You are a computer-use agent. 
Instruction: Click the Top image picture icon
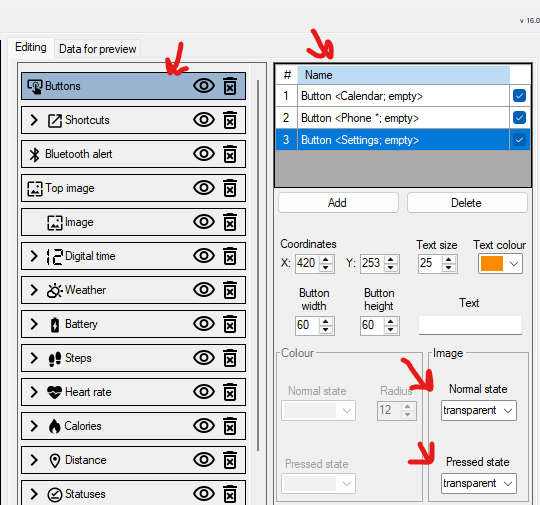click(x=35, y=189)
